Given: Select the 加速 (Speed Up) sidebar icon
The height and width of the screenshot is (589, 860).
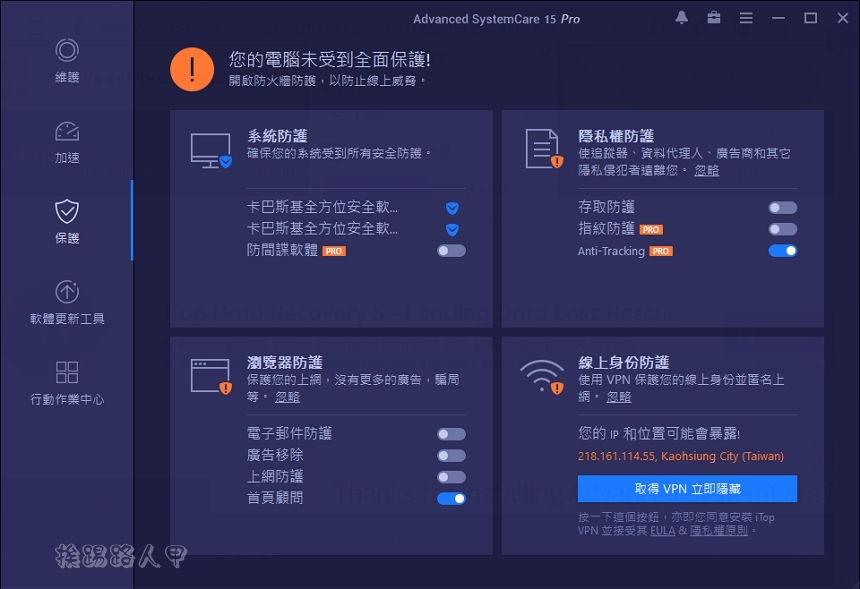Looking at the screenshot, I should coord(66,140).
